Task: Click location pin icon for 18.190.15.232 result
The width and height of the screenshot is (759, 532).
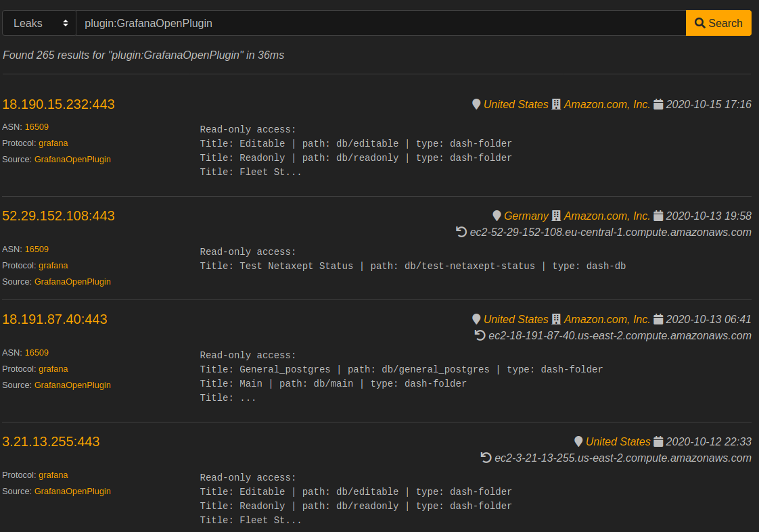Action: click(x=476, y=105)
